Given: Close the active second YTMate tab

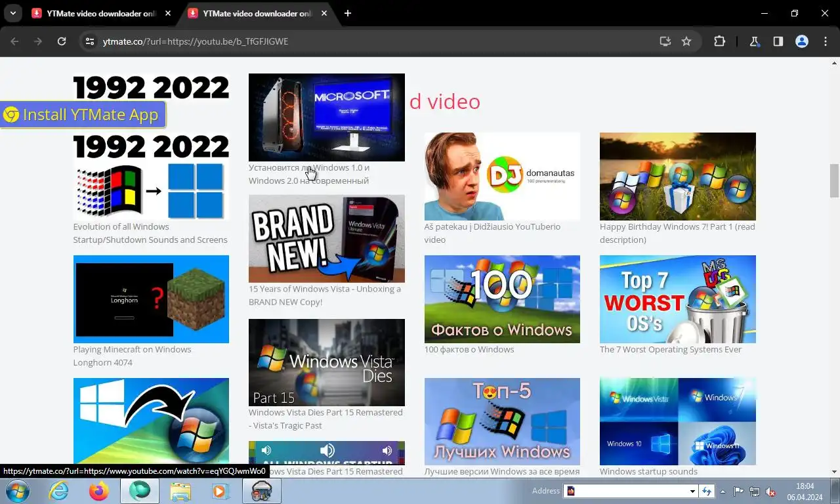Looking at the screenshot, I should click(324, 13).
